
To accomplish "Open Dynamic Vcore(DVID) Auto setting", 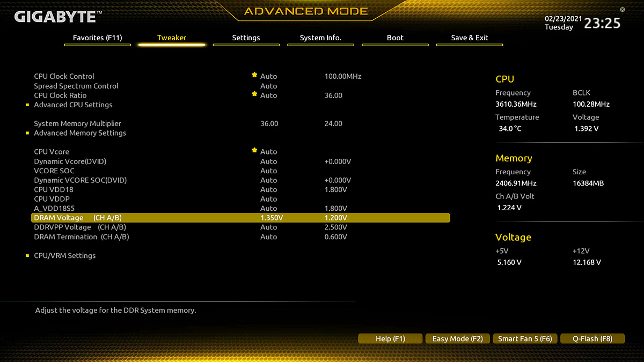I will (x=268, y=161).
